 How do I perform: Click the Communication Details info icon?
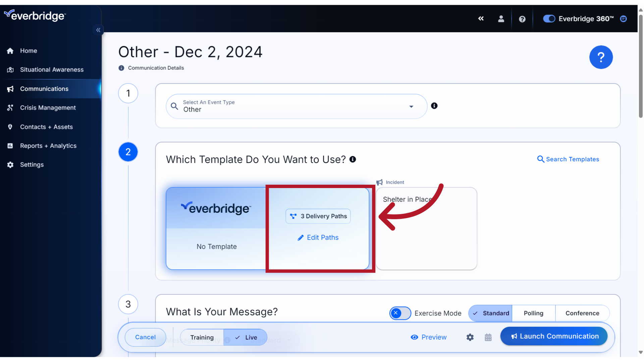121,68
